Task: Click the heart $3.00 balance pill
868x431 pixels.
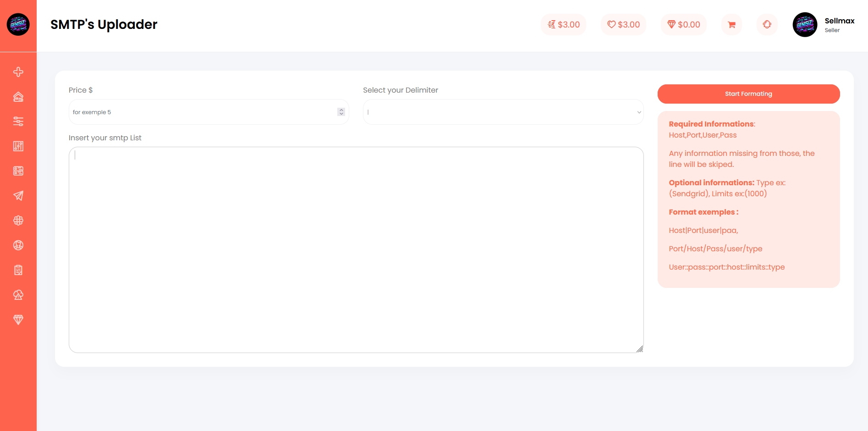Action: (623, 25)
